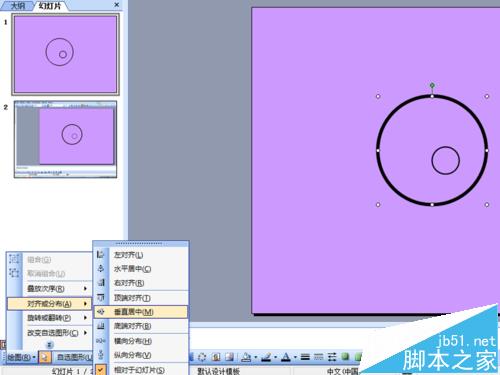Open the Font Color dropdown arrow
The image size is (500, 375).
pyautogui.click(x=295, y=358)
